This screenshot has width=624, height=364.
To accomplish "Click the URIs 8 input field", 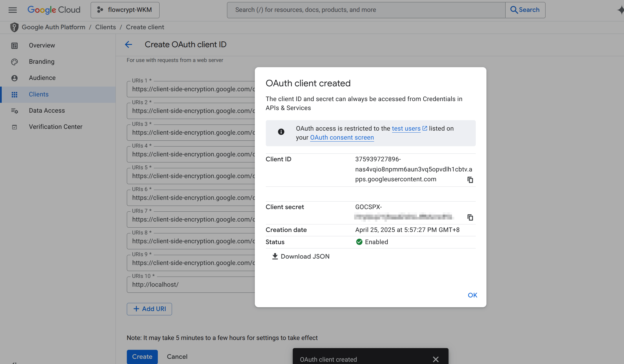I will tap(191, 241).
